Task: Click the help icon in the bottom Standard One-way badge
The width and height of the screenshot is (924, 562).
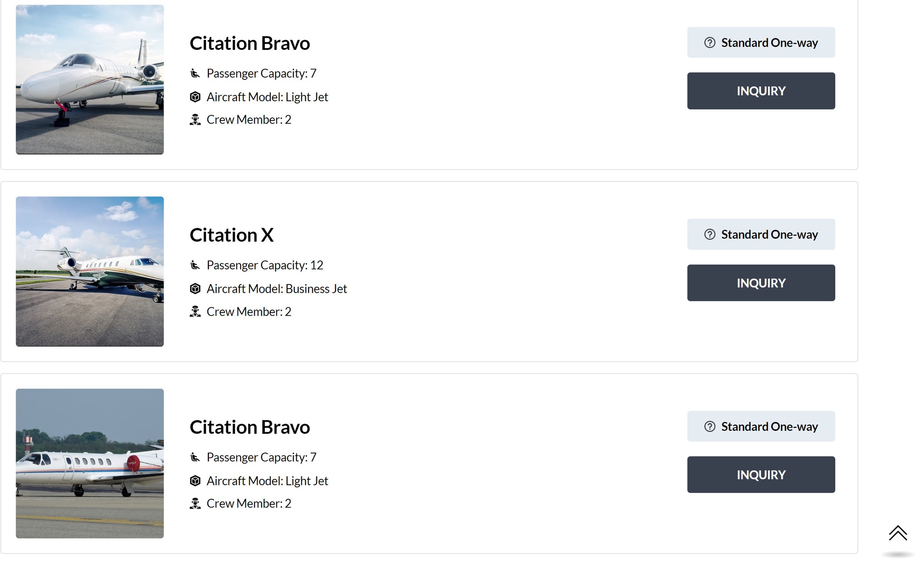Action: 710,427
